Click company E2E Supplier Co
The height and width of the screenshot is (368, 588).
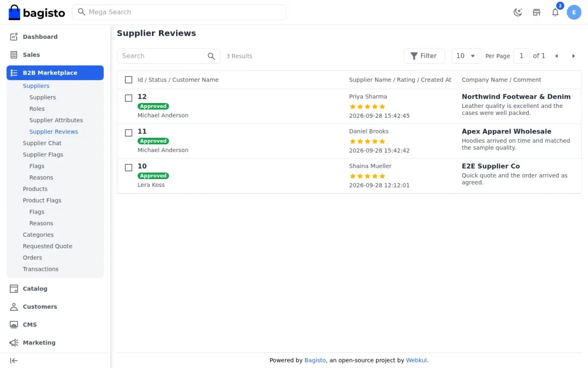tap(490, 166)
